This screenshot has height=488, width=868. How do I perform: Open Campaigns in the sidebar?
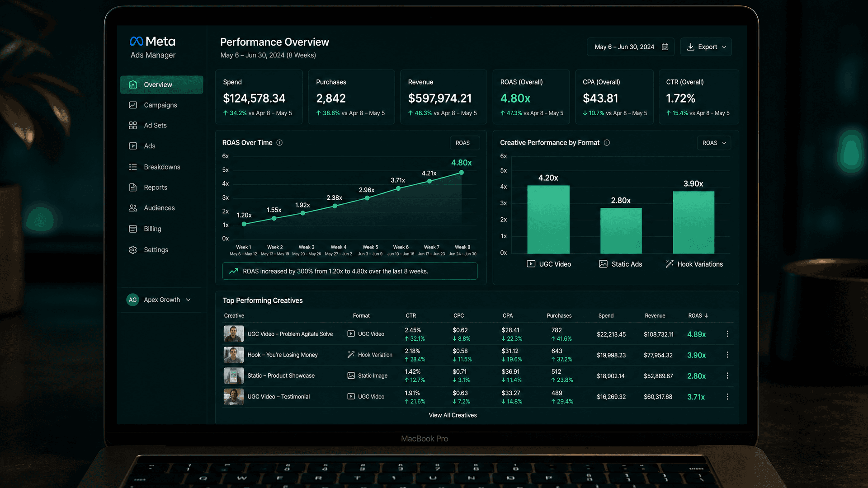pos(162,105)
